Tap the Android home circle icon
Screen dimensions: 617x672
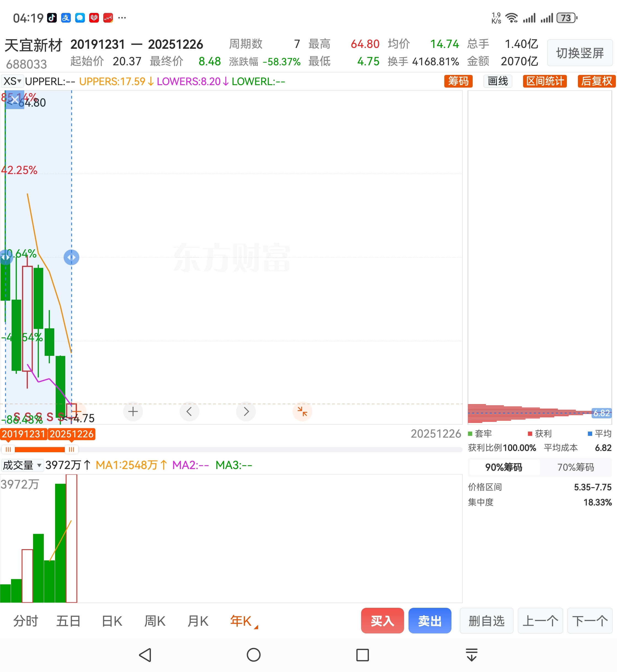click(x=253, y=655)
